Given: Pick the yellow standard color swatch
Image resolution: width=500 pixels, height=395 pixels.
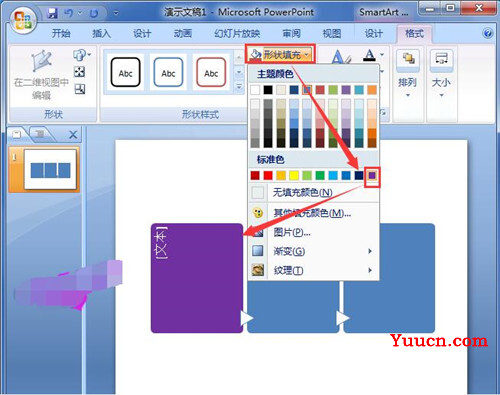Looking at the screenshot, I should pos(294,175).
